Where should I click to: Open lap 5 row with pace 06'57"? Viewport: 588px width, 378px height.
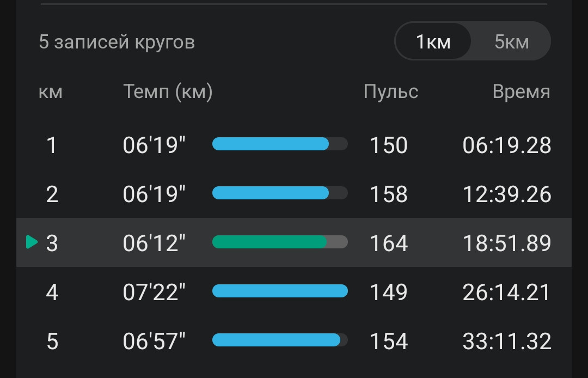pyautogui.click(x=294, y=340)
